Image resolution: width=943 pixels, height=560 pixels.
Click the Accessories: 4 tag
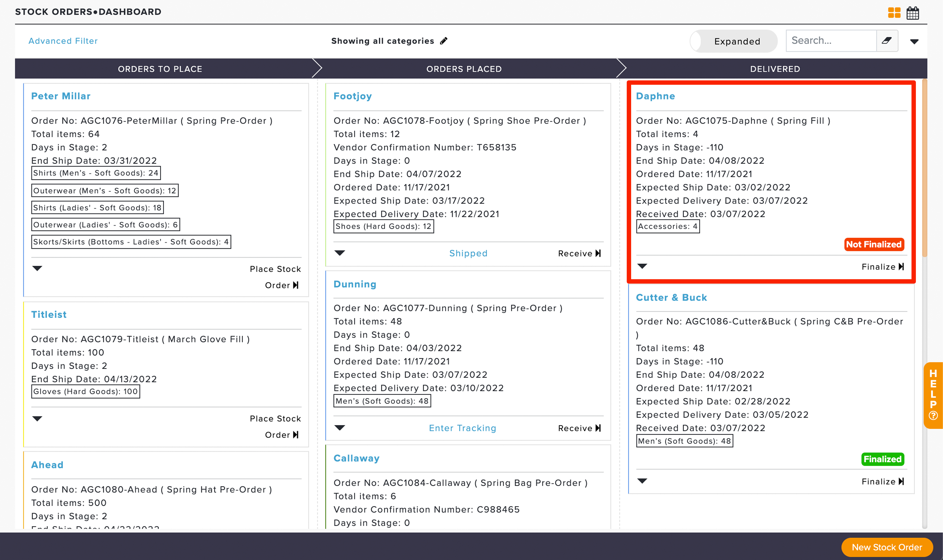tap(668, 226)
